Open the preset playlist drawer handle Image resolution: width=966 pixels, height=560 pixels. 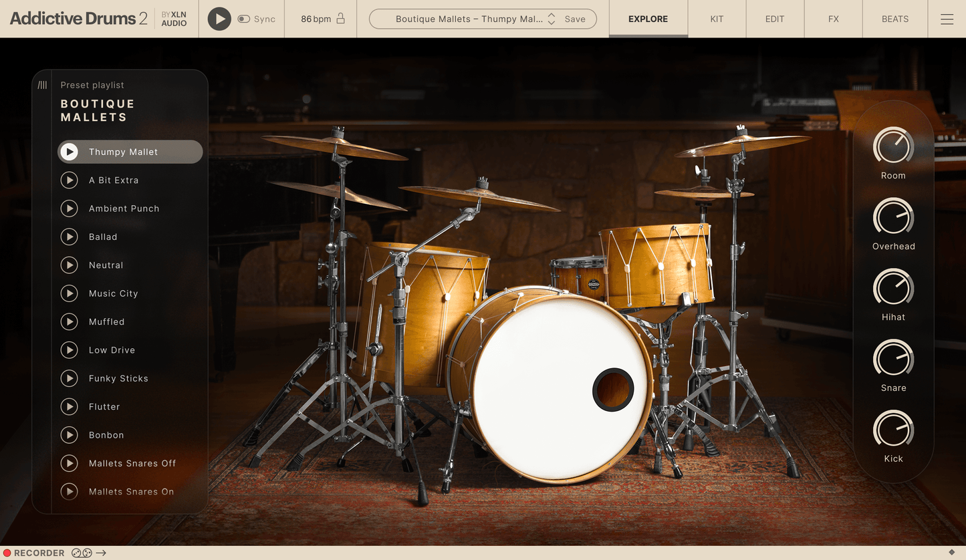(43, 85)
